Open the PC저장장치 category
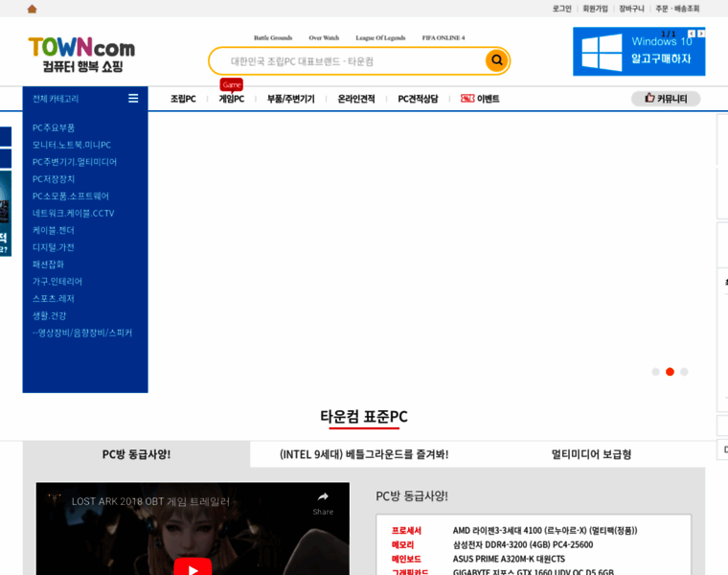728x575 pixels. [54, 179]
